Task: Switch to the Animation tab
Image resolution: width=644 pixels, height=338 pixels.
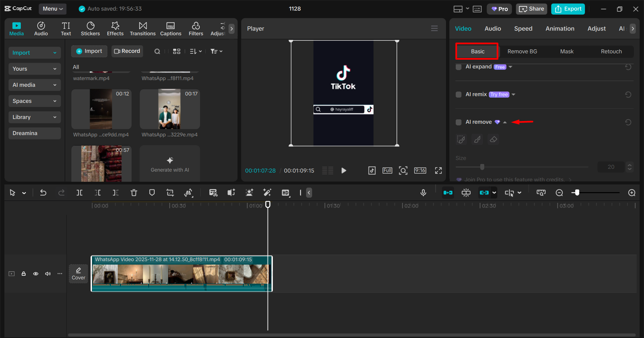Action: (x=559, y=29)
